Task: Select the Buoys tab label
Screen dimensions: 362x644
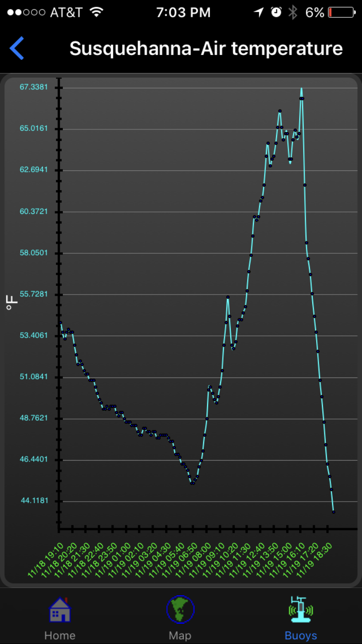Action: (x=301, y=635)
